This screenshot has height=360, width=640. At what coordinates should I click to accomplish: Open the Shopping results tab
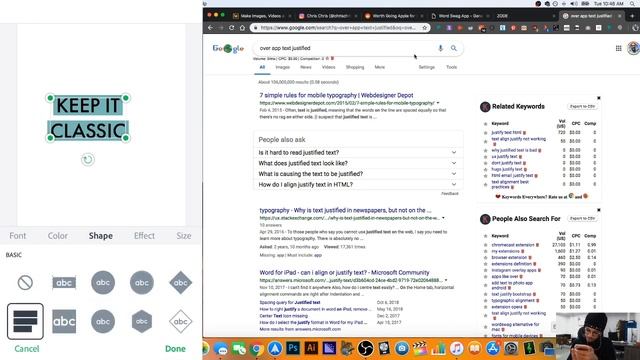coord(355,67)
